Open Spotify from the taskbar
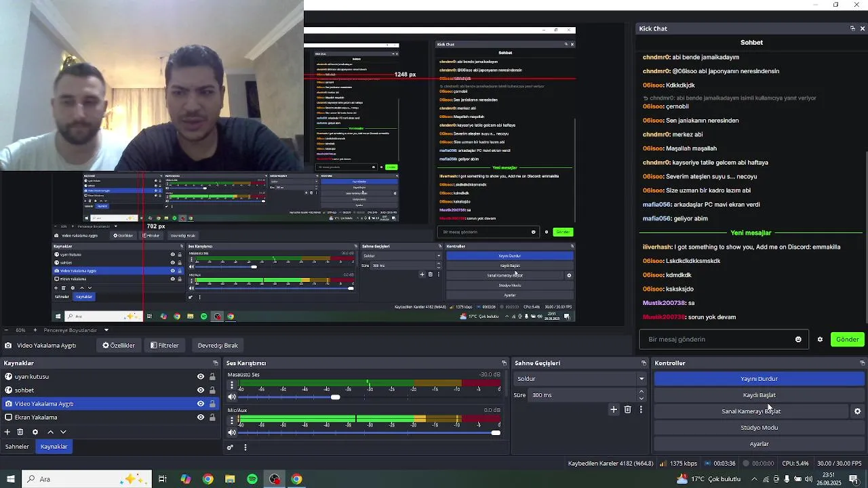Screen dimensions: 868x488 [x=252, y=479]
